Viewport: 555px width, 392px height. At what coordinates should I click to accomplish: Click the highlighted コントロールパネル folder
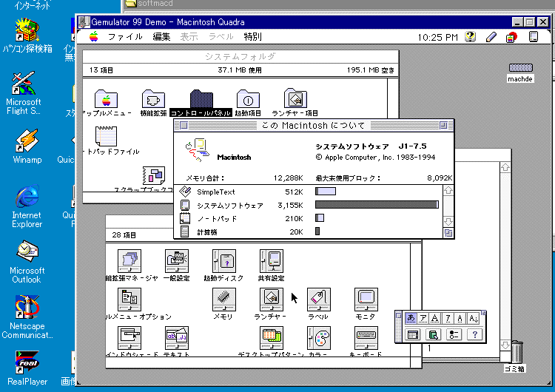pos(201,98)
